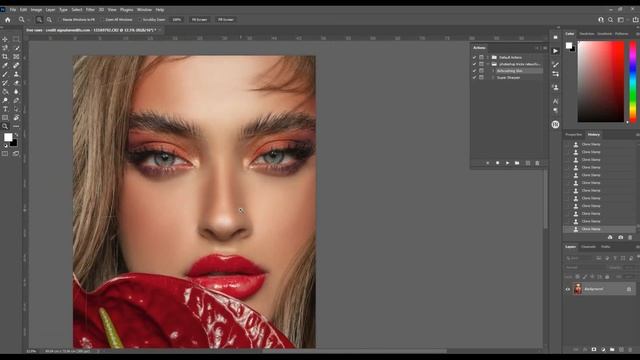
Task: Open Character panel icon in dock
Action: click(556, 101)
